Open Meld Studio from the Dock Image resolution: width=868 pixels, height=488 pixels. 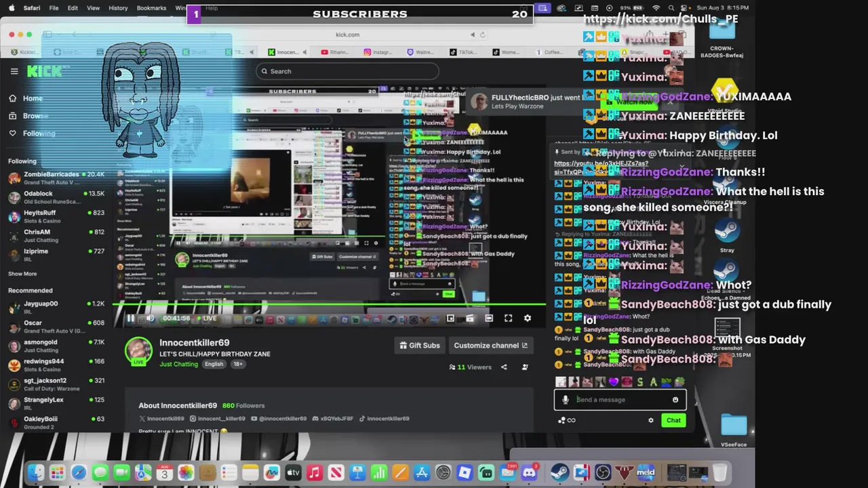click(x=646, y=472)
